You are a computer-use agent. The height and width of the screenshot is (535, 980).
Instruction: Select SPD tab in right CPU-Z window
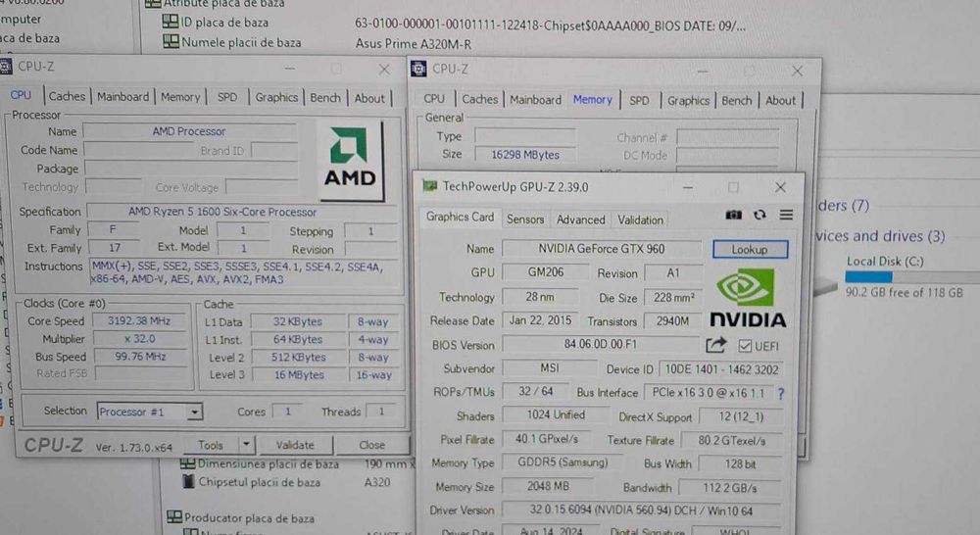click(x=639, y=100)
